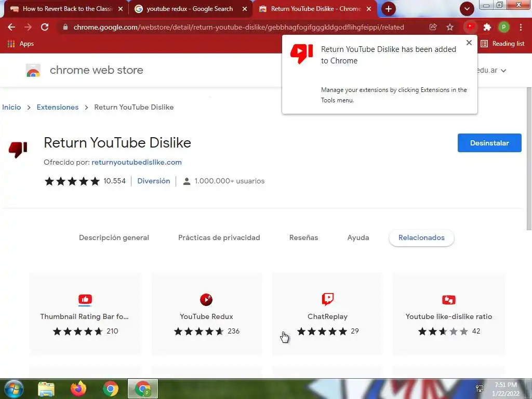Screen dimensions: 532x399
Task: Open the Reseñas tab
Action: click(x=303, y=238)
